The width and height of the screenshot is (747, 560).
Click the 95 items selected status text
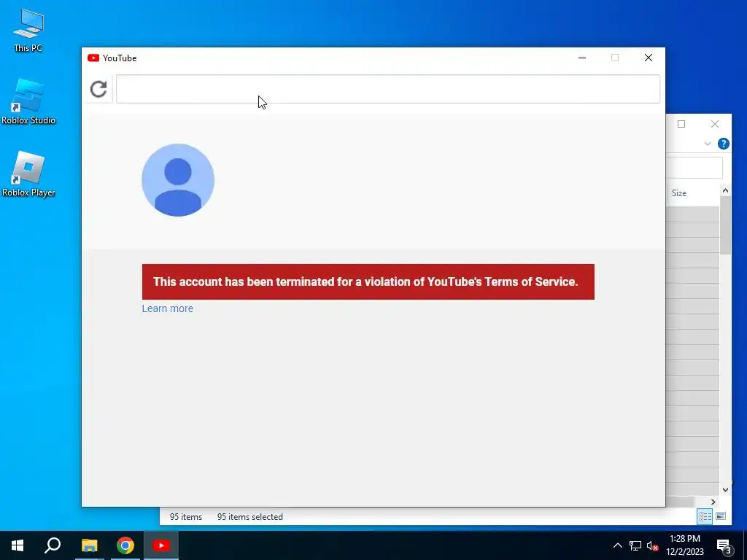(250, 517)
